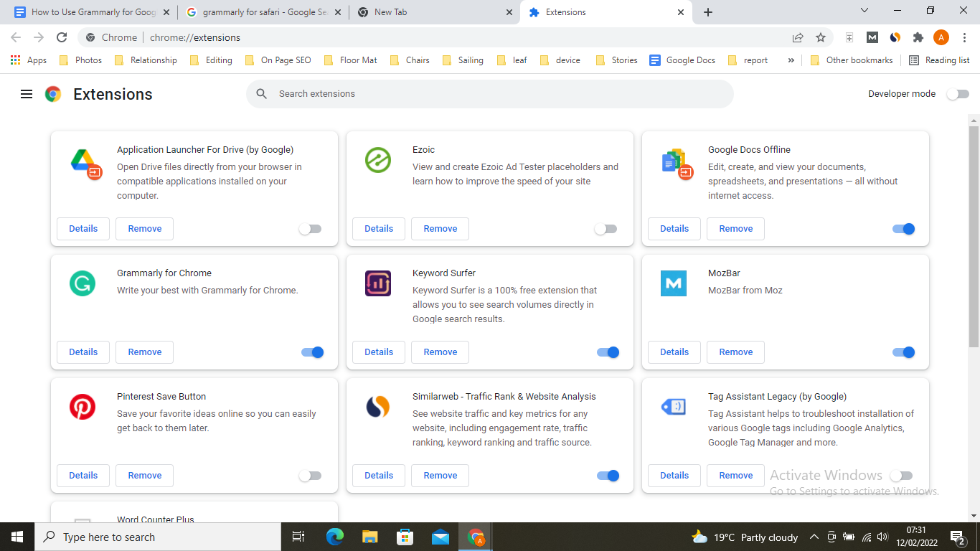Switch to the New Tab tab
Image resolution: width=980 pixels, height=551 pixels.
(x=435, y=12)
